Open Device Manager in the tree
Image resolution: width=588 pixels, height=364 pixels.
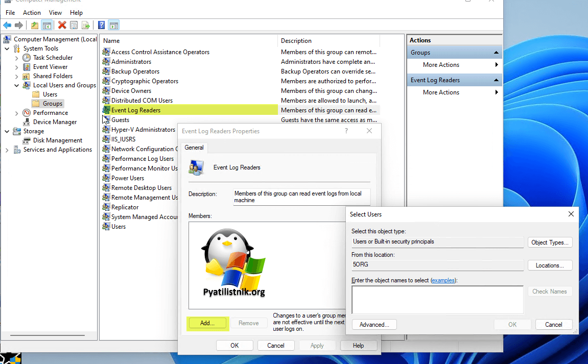tap(55, 122)
